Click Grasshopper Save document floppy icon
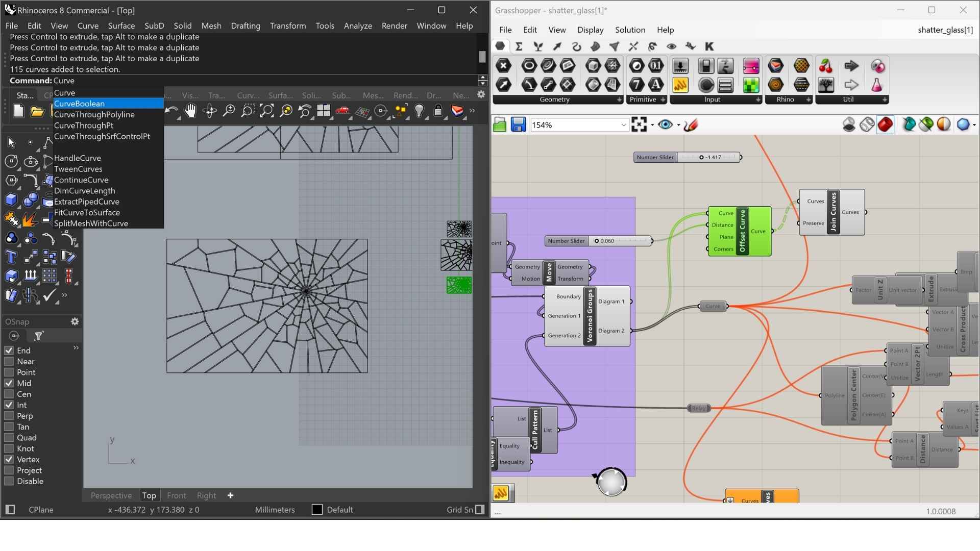980x551 pixels. point(518,125)
